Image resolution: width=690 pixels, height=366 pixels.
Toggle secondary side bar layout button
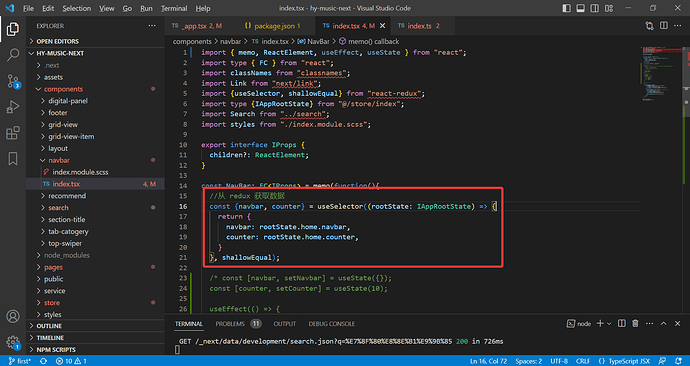(595, 8)
